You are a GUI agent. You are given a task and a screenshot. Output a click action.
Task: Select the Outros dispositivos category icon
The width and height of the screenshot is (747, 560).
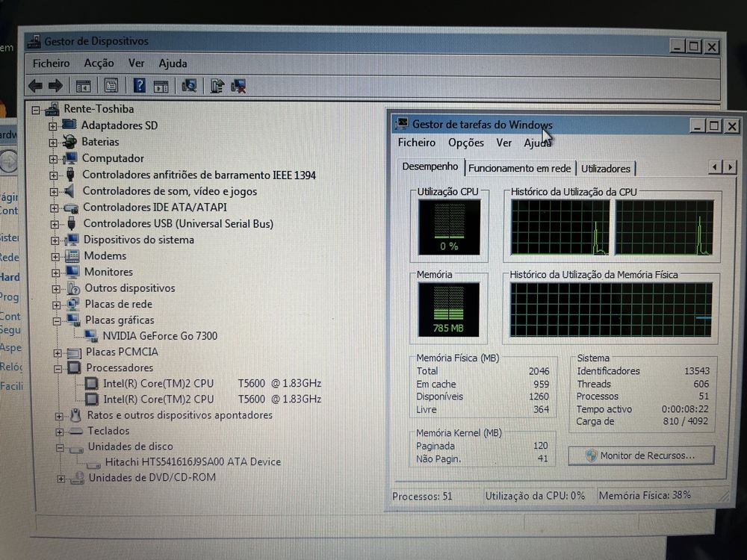click(x=73, y=288)
